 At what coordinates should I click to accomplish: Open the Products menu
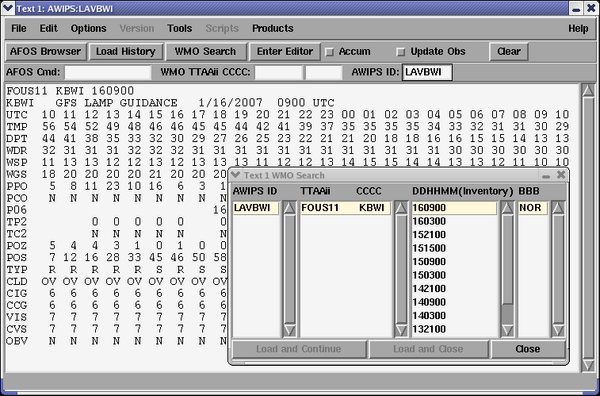click(272, 28)
